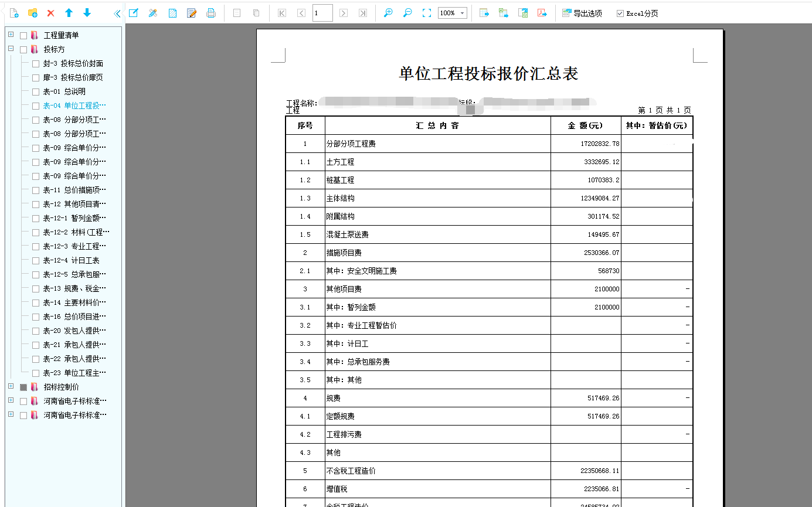Select 表-13 规费、税金 report in tree
This screenshot has width=812, height=507.
click(74, 288)
